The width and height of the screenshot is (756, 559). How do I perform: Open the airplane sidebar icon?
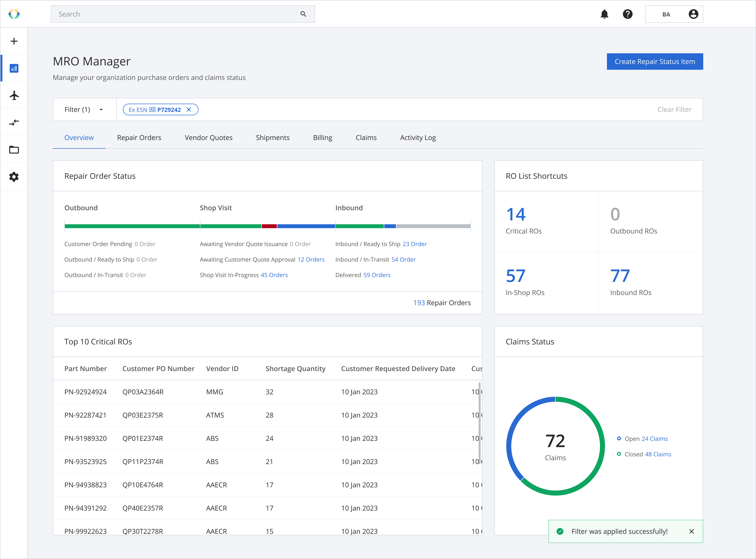[x=14, y=95]
